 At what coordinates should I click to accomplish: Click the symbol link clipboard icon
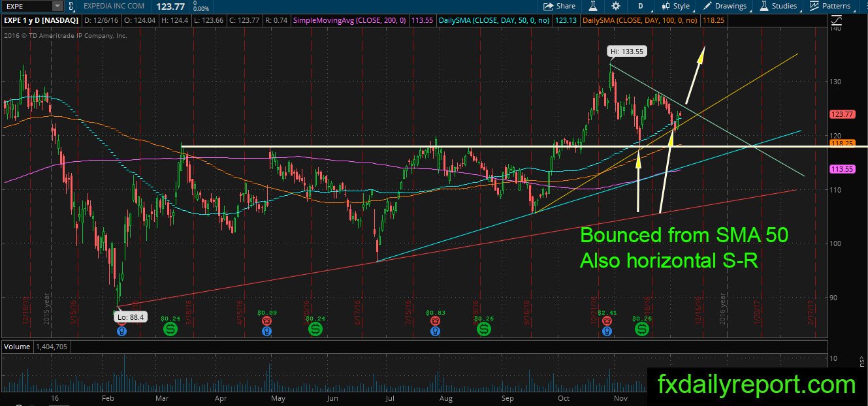[x=71, y=6]
